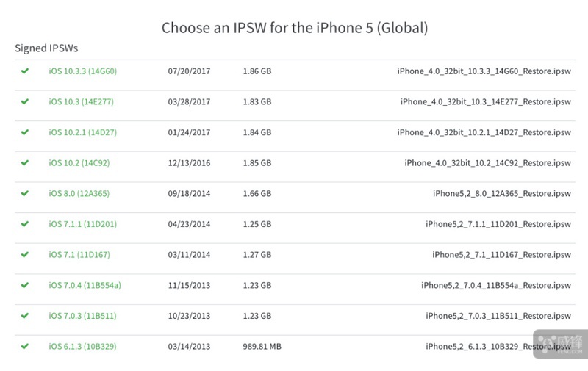Choose the iOS 10.2 (14C92) link
The width and height of the screenshot is (588, 371).
[79, 163]
